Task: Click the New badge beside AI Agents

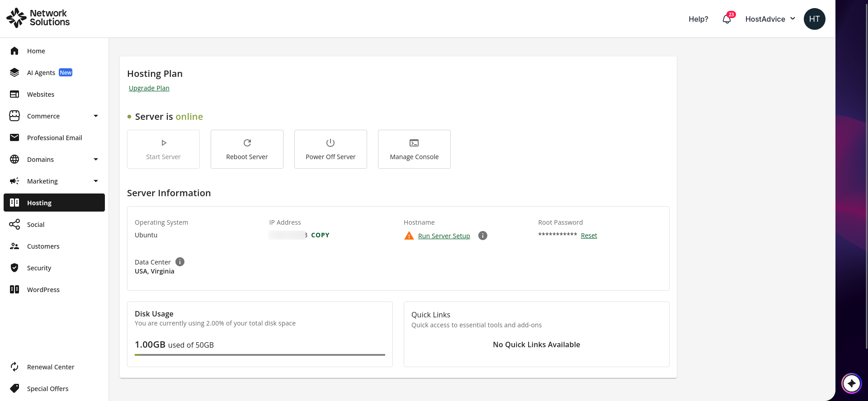Action: (x=66, y=72)
